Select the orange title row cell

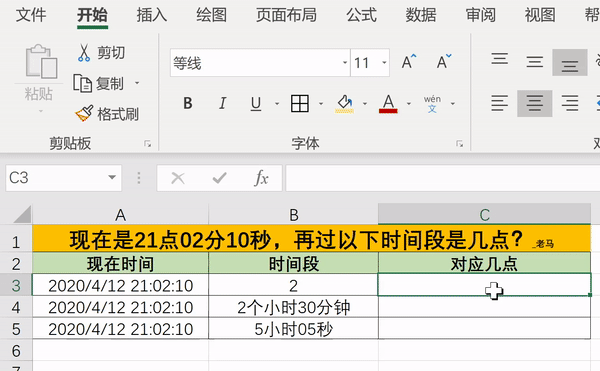311,239
